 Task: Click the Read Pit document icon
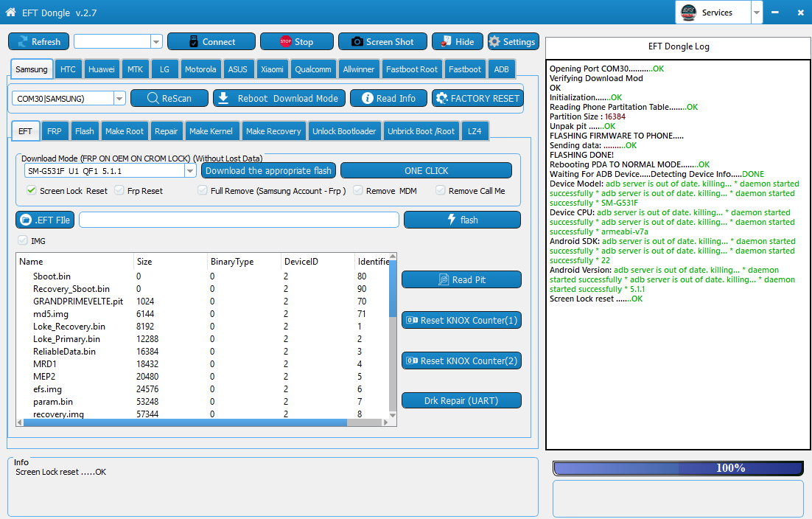pyautogui.click(x=444, y=279)
